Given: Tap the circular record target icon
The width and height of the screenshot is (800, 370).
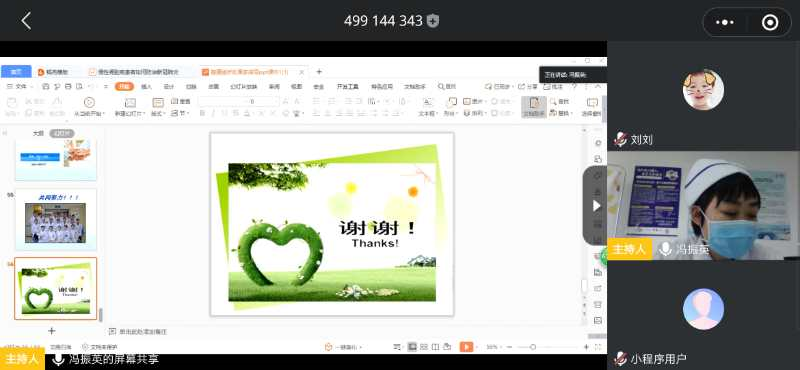Looking at the screenshot, I should tap(770, 22).
